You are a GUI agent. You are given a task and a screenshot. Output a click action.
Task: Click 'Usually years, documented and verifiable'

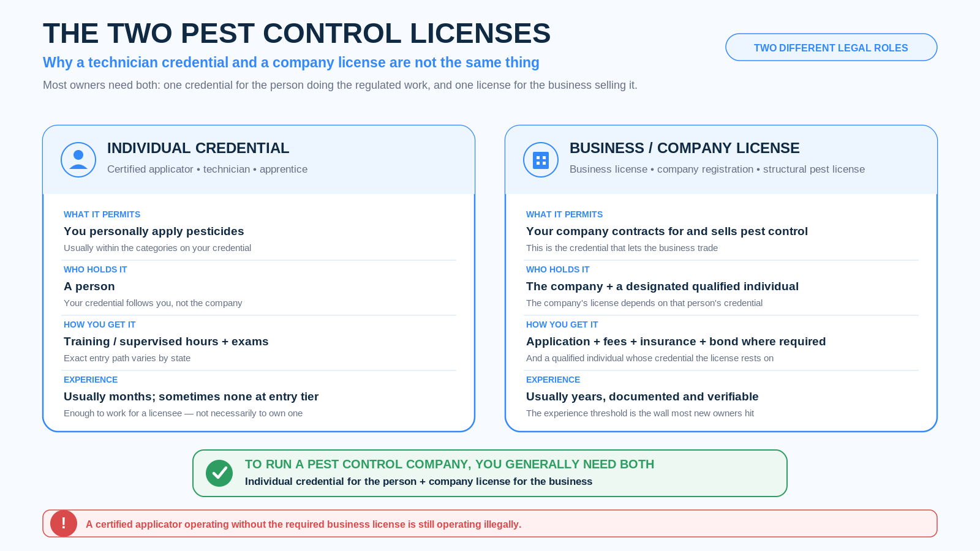(642, 397)
